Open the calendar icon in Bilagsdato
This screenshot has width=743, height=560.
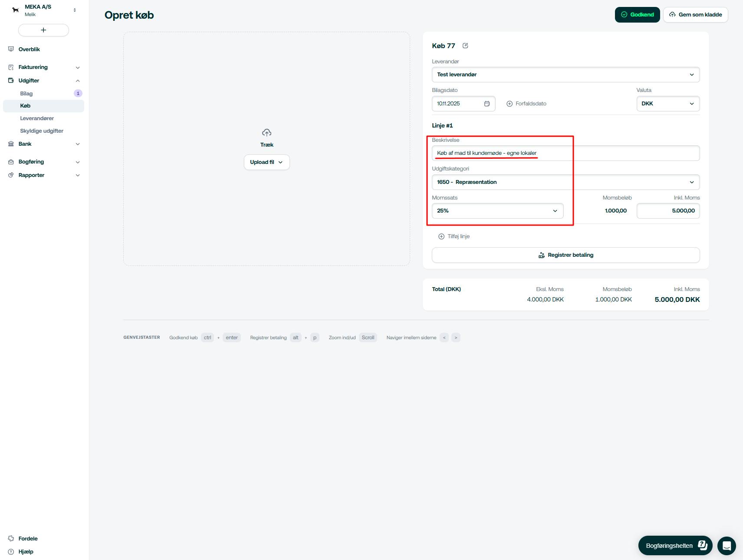[x=487, y=104]
